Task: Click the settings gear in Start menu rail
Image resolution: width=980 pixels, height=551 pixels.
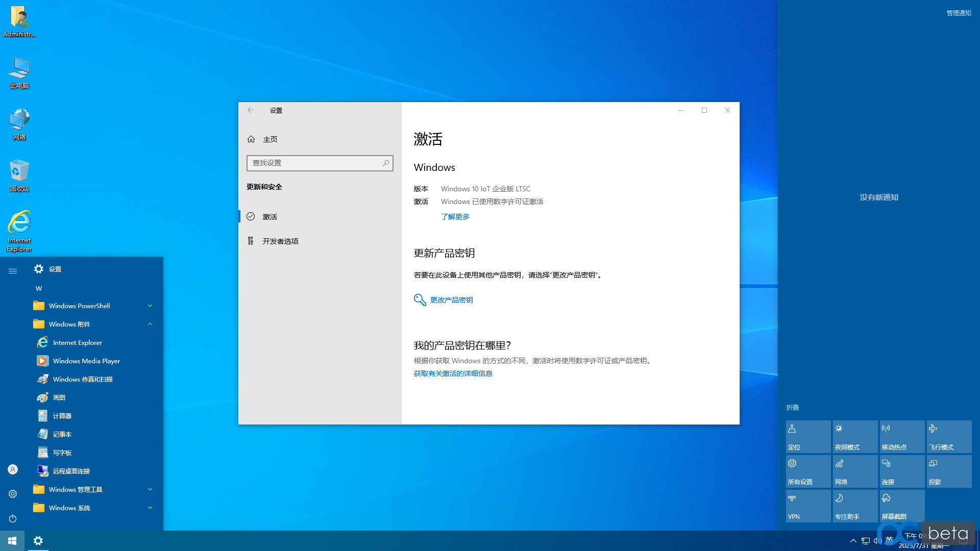Action: click(x=13, y=494)
